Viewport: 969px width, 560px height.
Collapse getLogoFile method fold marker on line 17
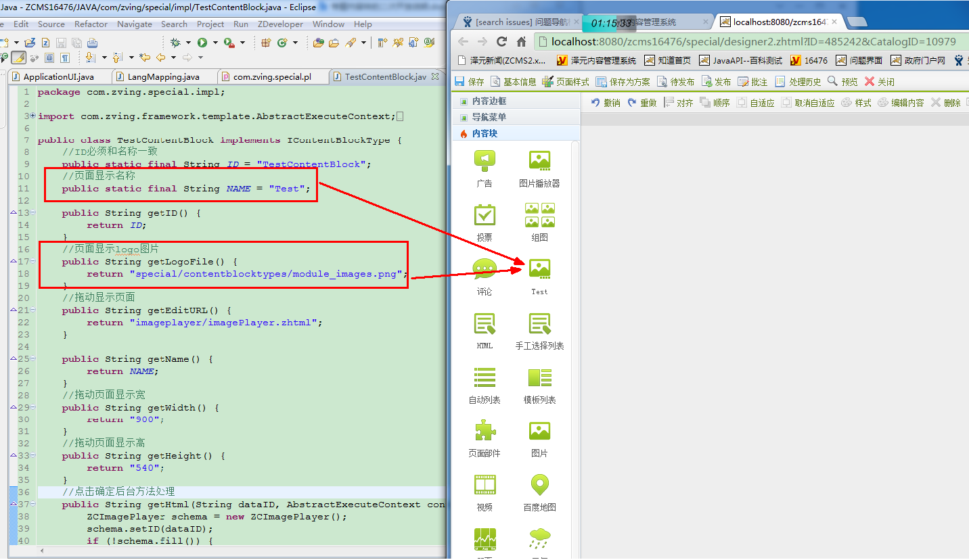tap(14, 262)
